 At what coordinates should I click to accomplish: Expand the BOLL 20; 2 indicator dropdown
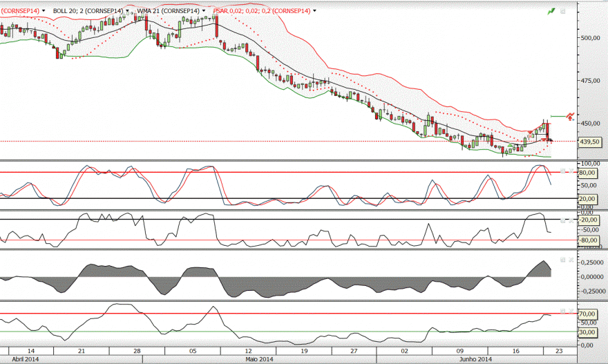(128, 11)
